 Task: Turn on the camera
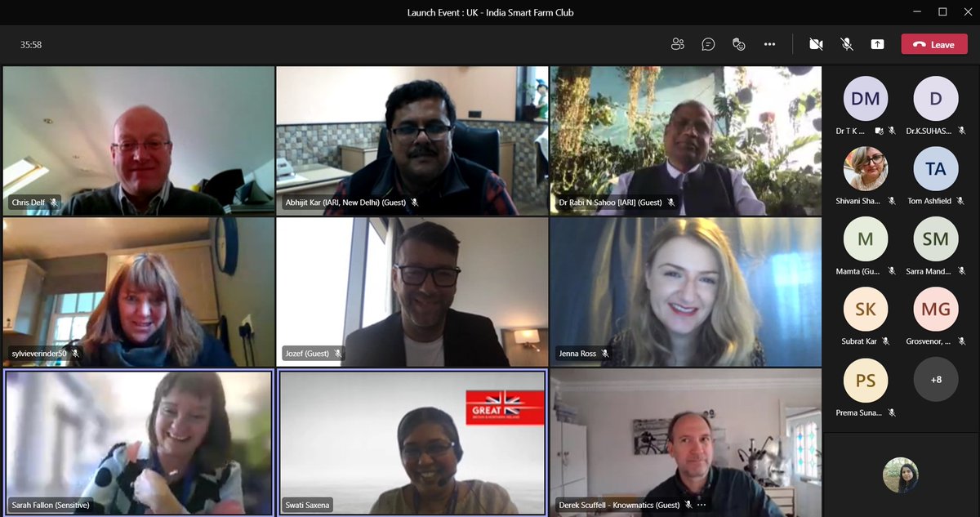pos(816,44)
